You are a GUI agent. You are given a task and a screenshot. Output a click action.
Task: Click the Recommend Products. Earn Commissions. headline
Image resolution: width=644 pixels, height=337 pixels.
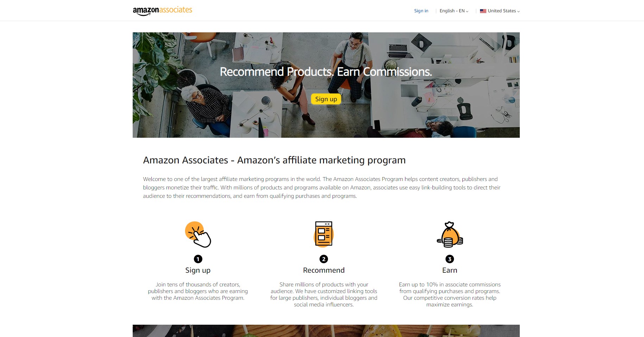(326, 72)
